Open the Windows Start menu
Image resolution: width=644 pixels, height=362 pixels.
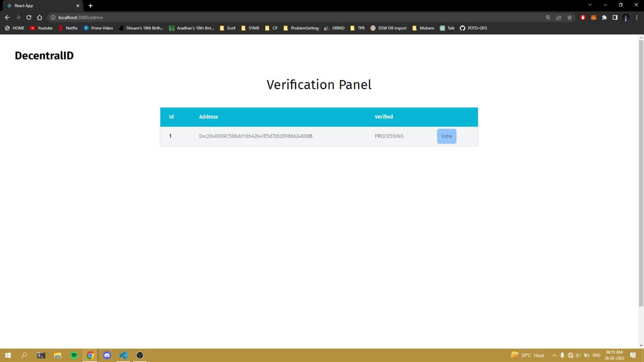8,355
